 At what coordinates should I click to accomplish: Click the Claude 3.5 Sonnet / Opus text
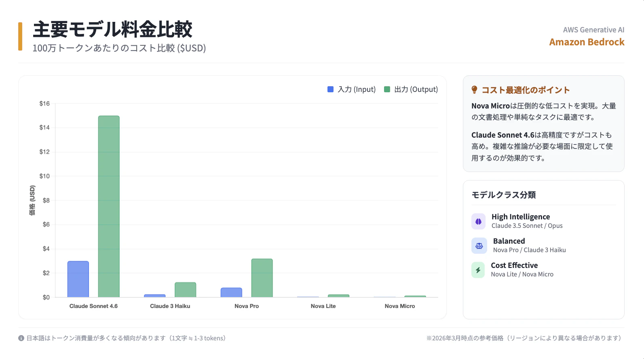527,226
